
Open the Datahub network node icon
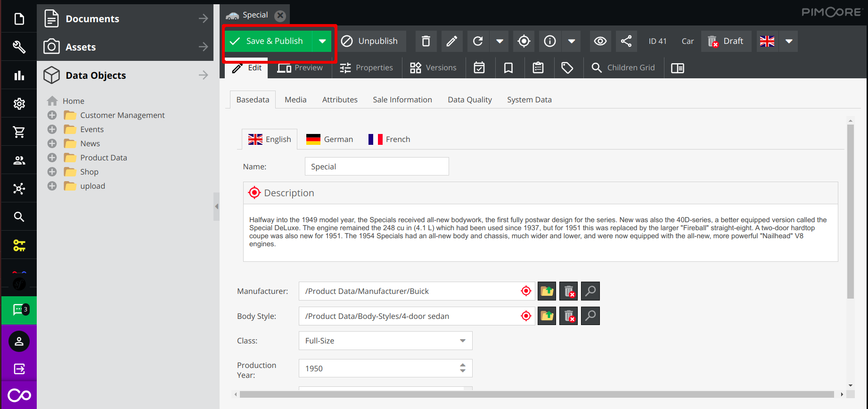coord(19,189)
